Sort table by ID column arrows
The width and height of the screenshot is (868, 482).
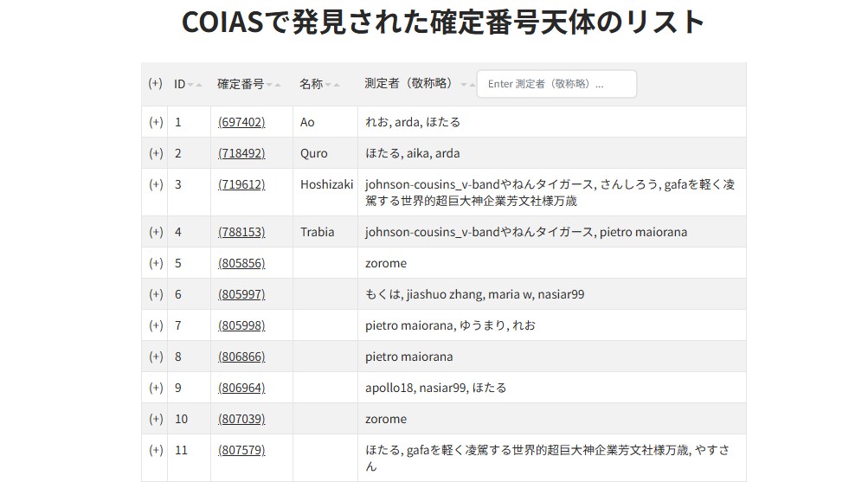pos(195,85)
